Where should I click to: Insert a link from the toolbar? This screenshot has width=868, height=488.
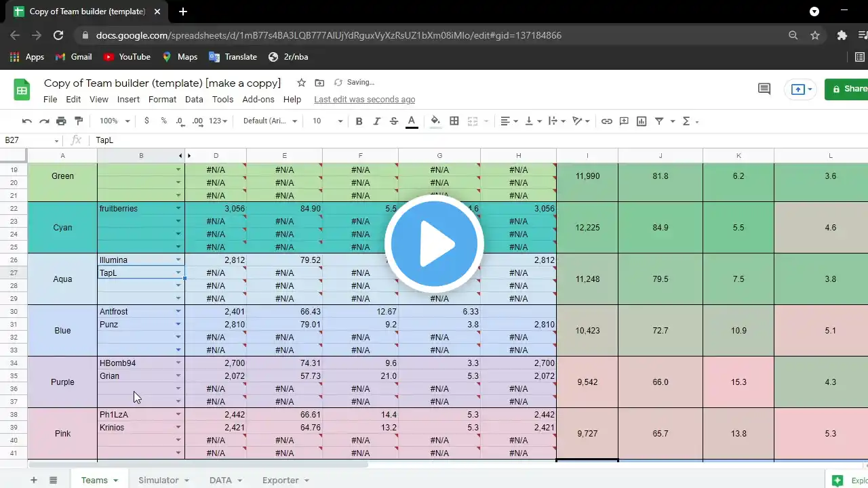[607, 121]
